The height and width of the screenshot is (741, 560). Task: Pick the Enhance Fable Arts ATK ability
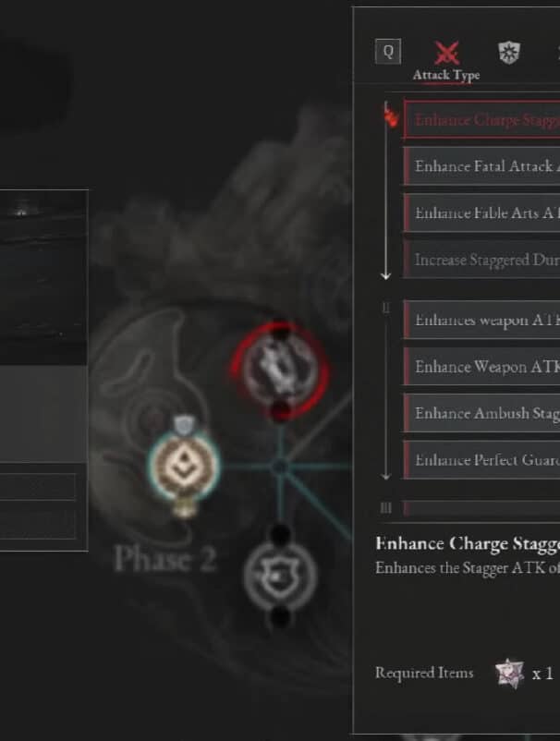coord(481,213)
